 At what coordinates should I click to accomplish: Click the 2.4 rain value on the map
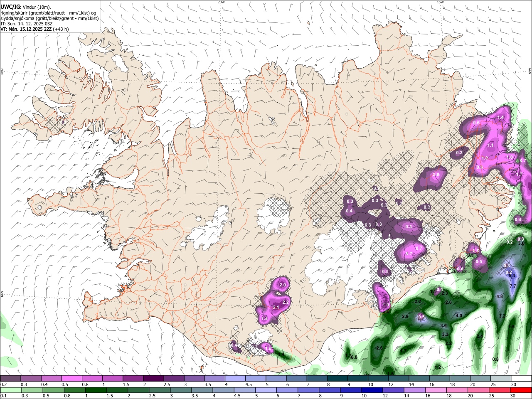click(x=480, y=336)
